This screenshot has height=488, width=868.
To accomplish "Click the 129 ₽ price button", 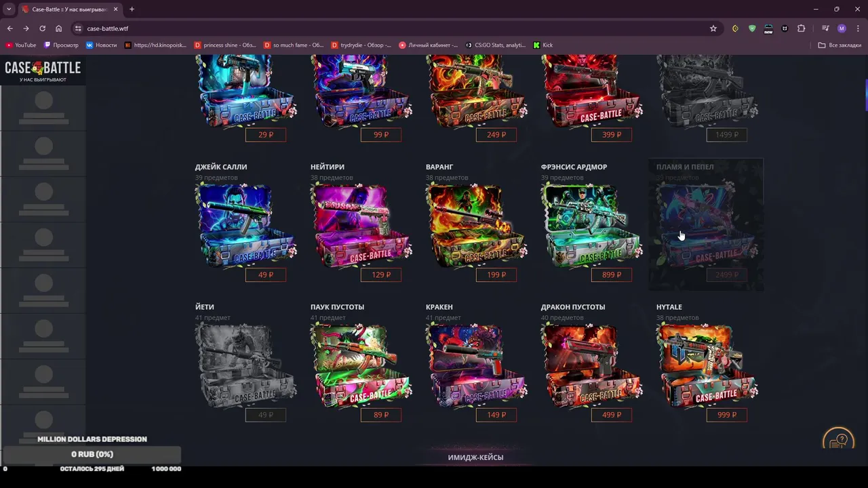I will pos(381,275).
